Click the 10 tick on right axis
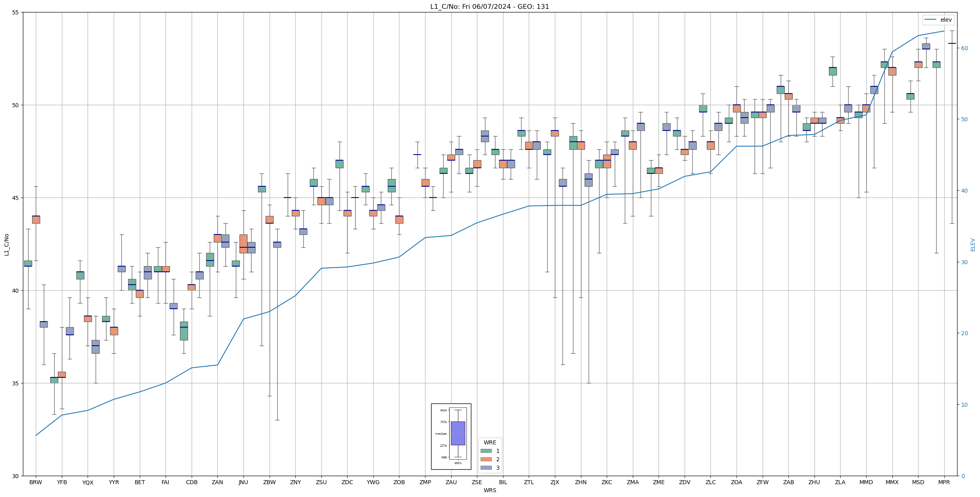The height and width of the screenshot is (497, 980). pos(964,405)
